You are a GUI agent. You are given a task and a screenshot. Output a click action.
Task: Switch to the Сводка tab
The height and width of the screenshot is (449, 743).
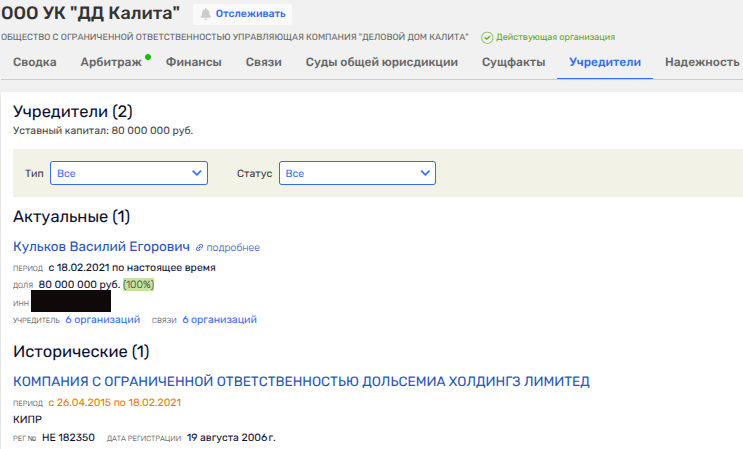coord(36,63)
